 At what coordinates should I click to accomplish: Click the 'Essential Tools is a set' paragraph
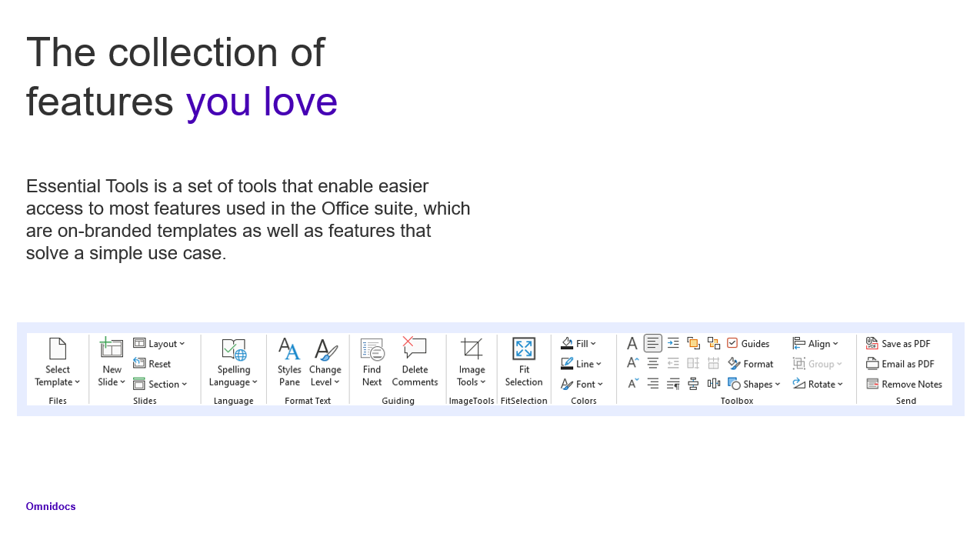(248, 219)
